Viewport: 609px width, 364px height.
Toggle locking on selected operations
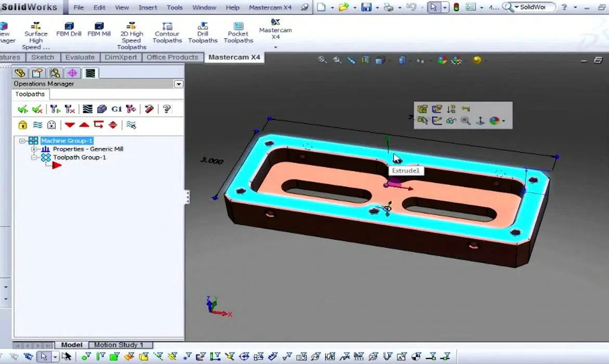[x=22, y=125]
